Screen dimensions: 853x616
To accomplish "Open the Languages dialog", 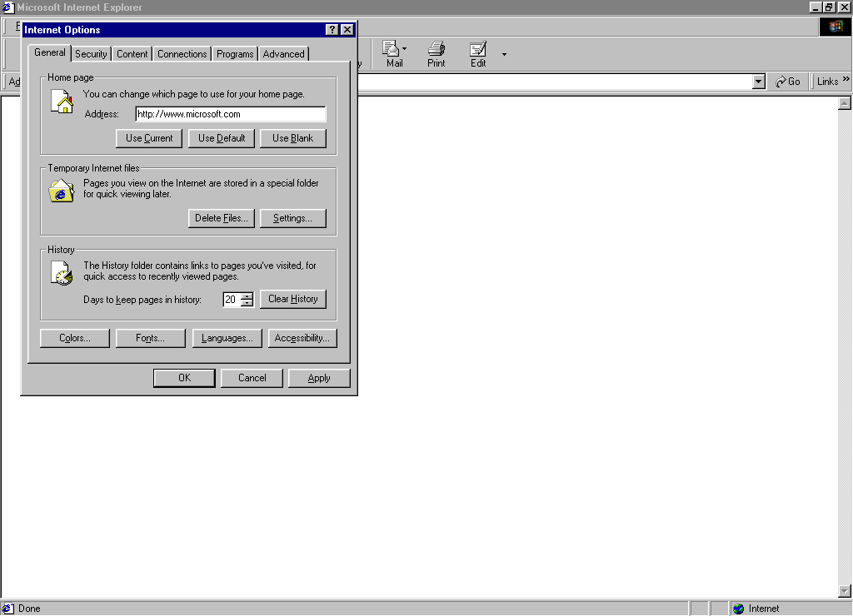I will coord(227,338).
